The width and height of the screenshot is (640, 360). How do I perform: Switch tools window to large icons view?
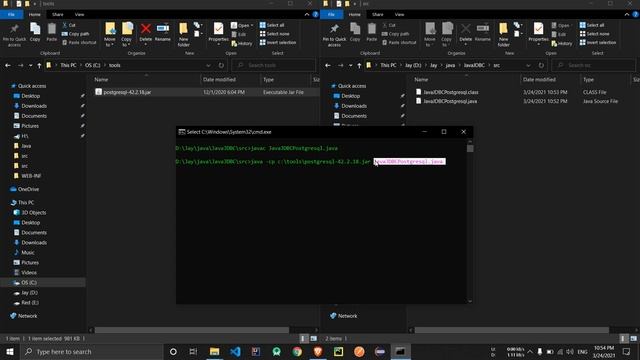[313, 338]
